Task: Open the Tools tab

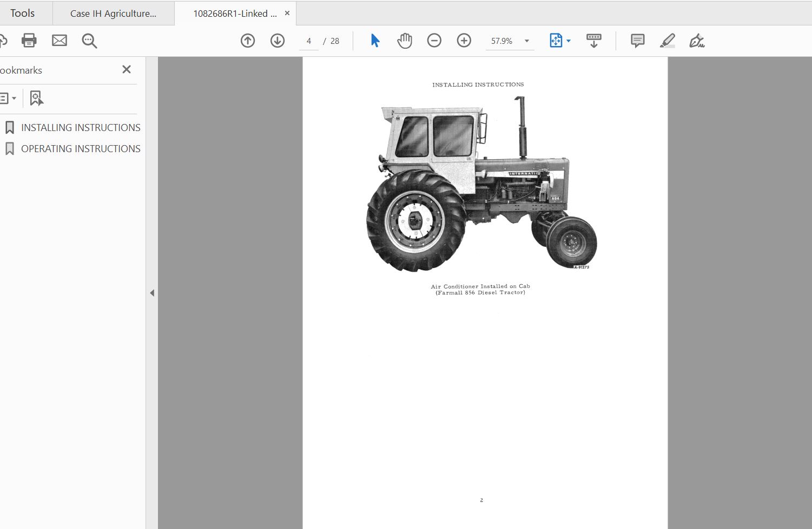Action: pyautogui.click(x=22, y=13)
